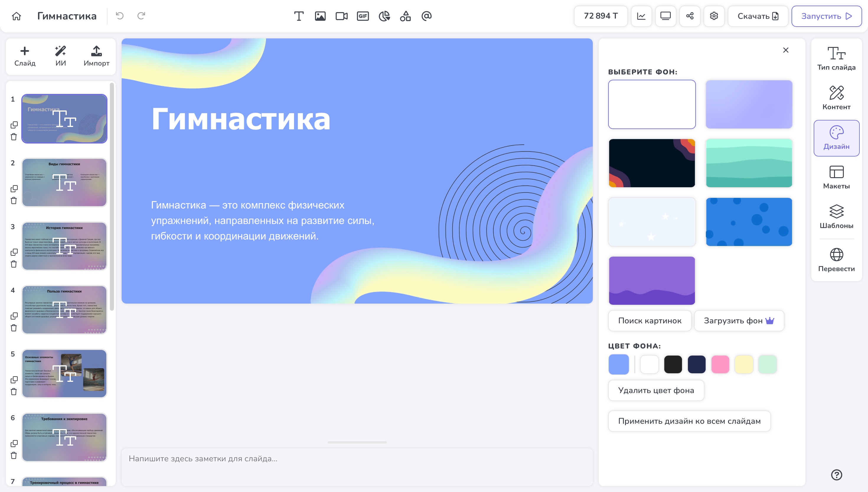Insert an image from top toolbar
The width and height of the screenshot is (868, 492).
point(320,16)
